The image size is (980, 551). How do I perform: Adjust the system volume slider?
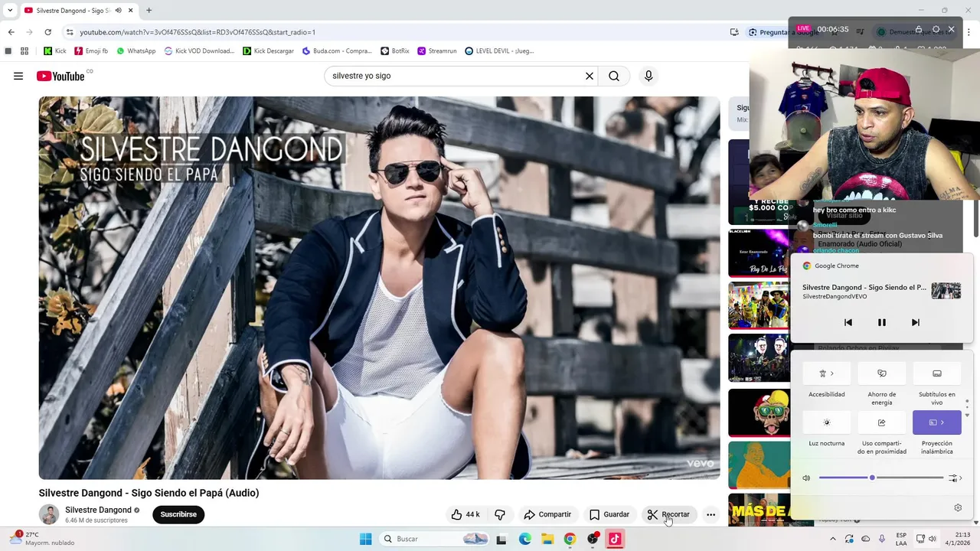881,478
